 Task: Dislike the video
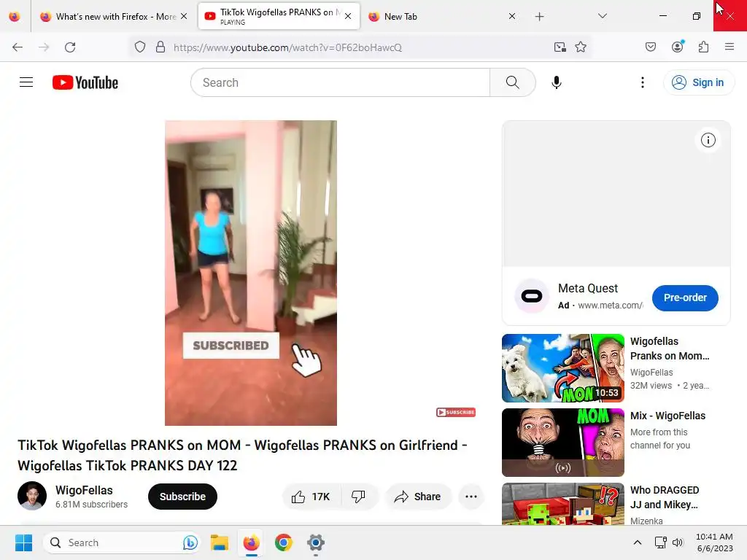(x=359, y=497)
